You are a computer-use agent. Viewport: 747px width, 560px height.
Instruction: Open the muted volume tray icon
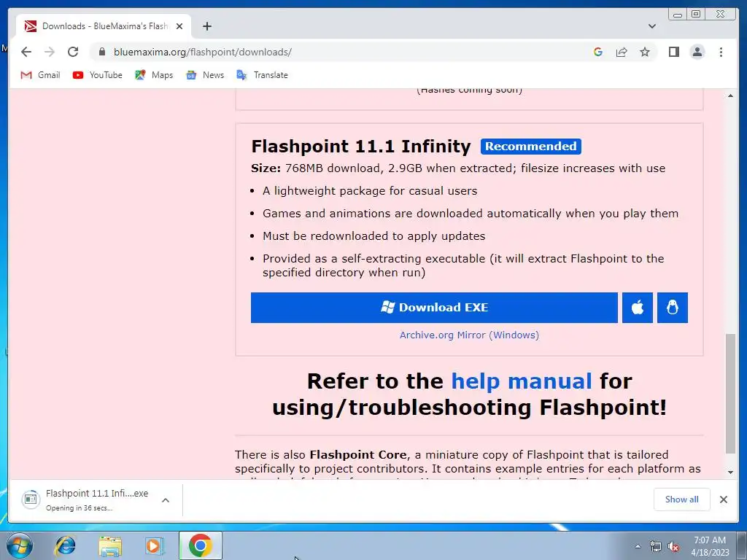pyautogui.click(x=673, y=547)
